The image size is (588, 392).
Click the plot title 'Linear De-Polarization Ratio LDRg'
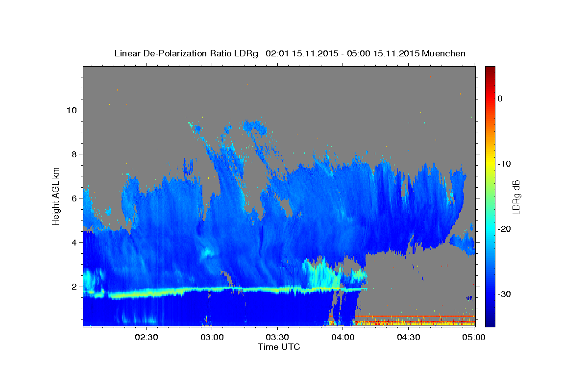186,53
